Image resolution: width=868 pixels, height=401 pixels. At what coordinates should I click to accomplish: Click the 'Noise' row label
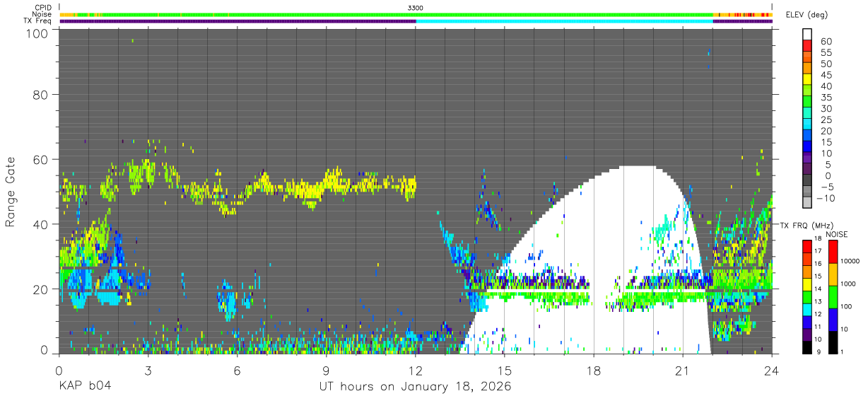42,14
